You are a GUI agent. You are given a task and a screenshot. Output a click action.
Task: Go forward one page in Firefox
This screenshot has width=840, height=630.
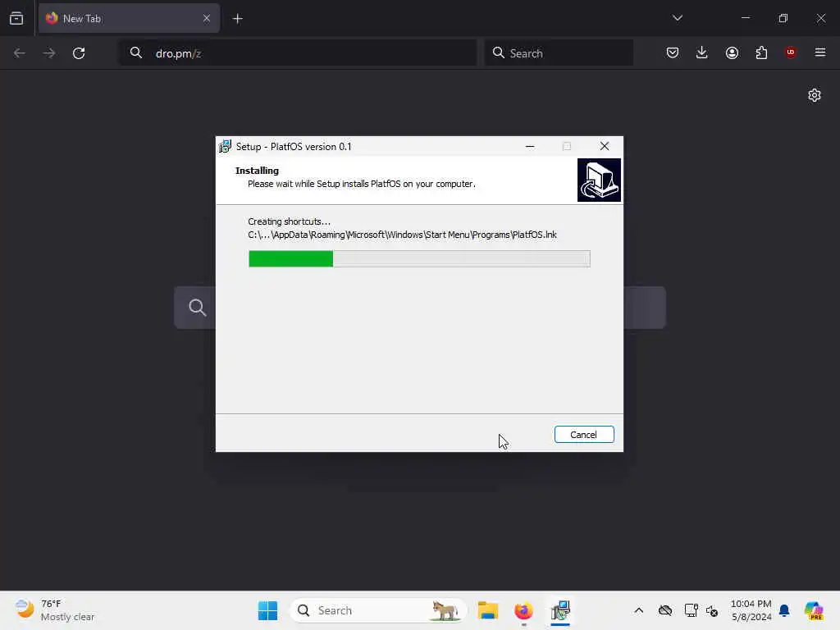click(x=49, y=53)
